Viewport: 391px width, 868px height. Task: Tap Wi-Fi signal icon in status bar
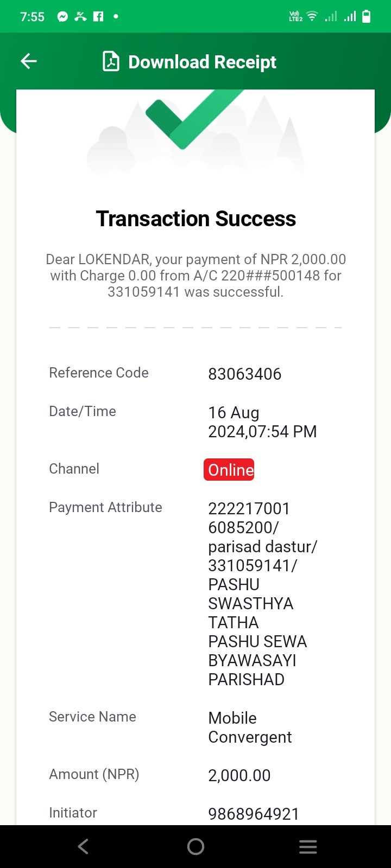coord(312,16)
